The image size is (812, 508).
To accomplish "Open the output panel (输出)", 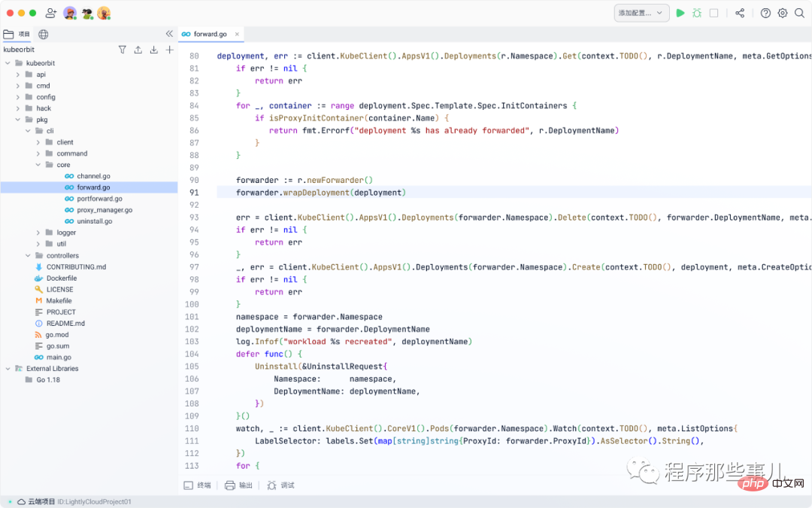I will click(239, 485).
